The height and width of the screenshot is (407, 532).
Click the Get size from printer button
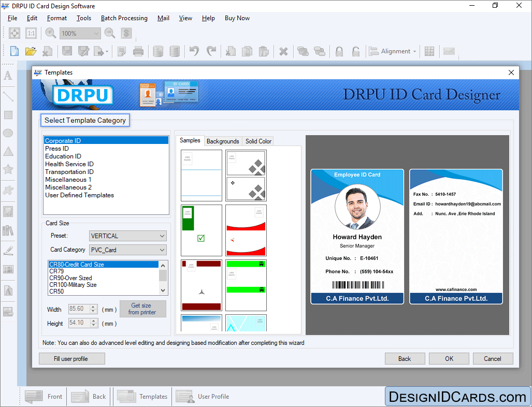(x=143, y=309)
